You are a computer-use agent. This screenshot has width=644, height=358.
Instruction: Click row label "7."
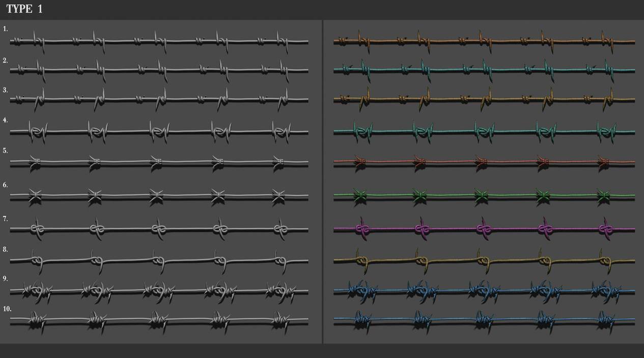[5, 219]
